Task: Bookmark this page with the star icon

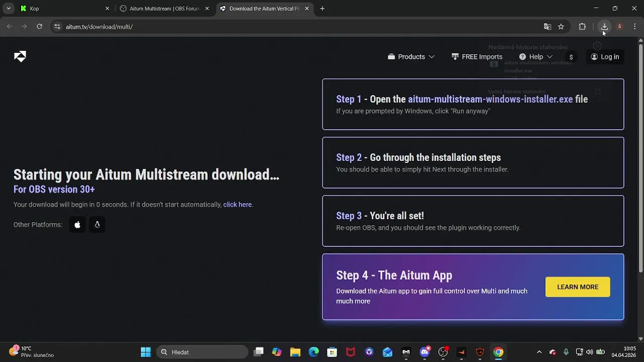Action: [561, 27]
